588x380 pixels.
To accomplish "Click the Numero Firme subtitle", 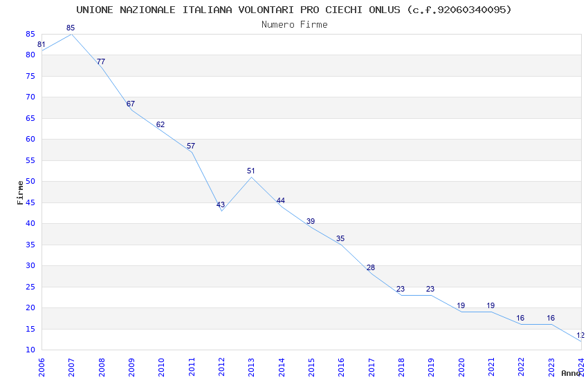I will click(x=295, y=25).
